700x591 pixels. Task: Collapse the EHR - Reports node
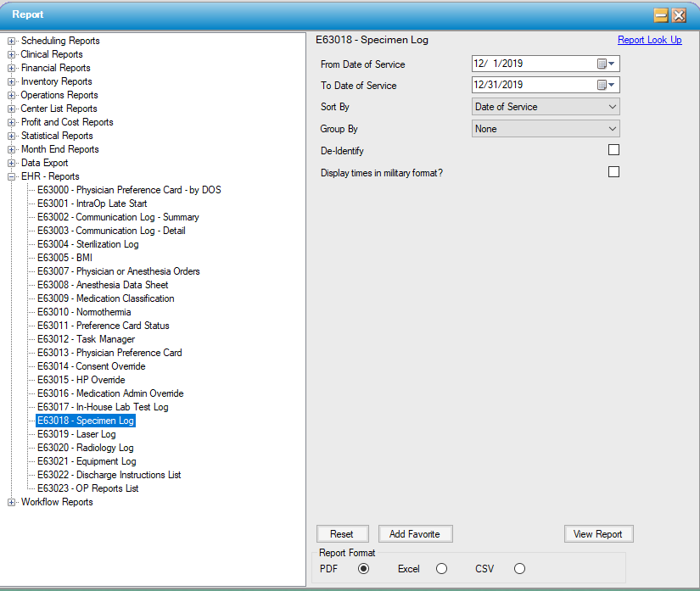click(x=12, y=176)
